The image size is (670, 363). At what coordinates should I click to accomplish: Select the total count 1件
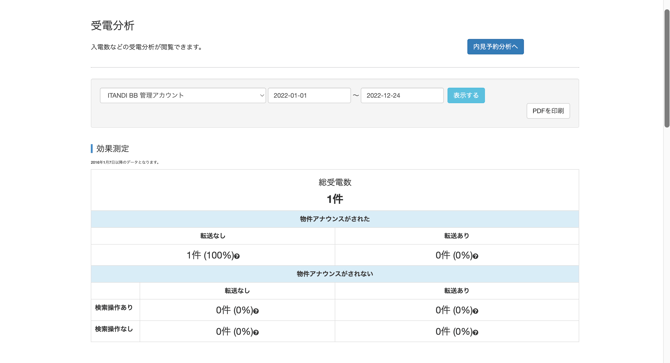[335, 199]
